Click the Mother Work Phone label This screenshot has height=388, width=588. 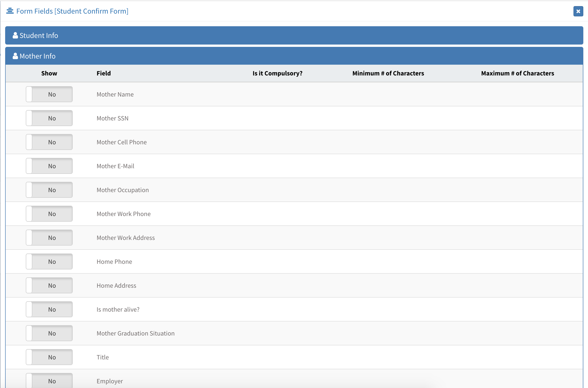click(124, 214)
